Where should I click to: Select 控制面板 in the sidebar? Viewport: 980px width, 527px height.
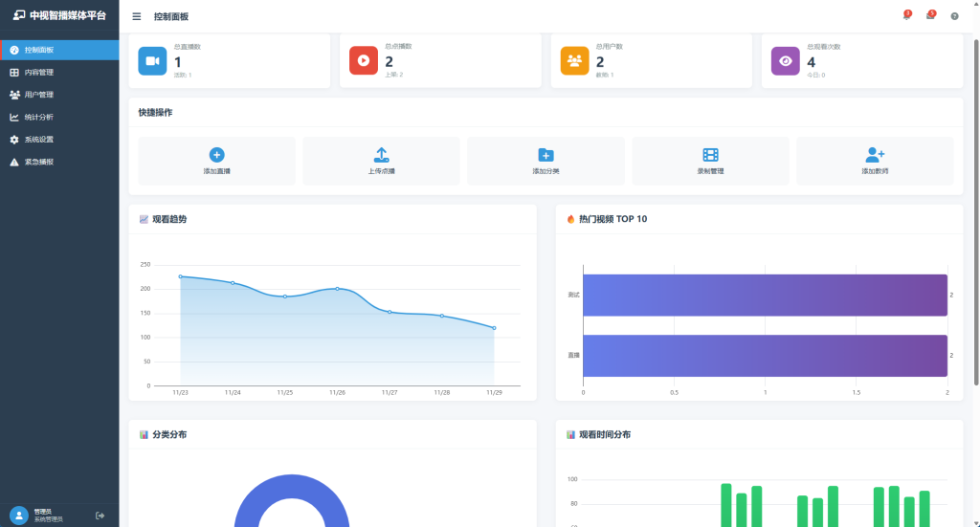click(59, 50)
